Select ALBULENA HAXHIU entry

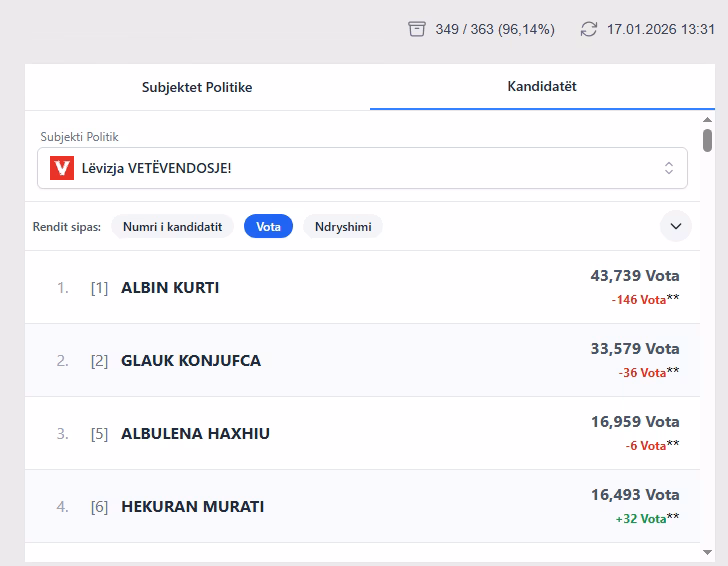(195, 434)
